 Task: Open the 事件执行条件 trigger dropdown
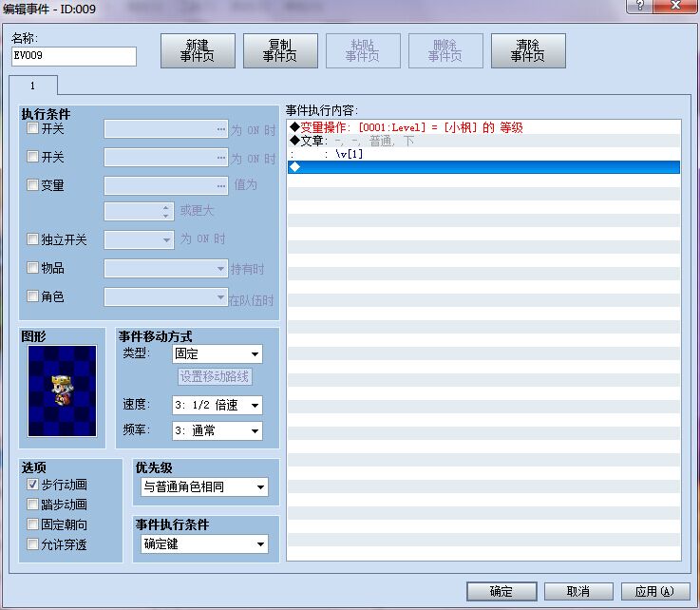click(x=204, y=543)
